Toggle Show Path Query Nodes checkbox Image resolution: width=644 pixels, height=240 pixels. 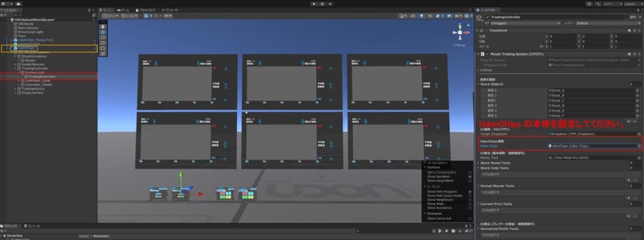470,195
